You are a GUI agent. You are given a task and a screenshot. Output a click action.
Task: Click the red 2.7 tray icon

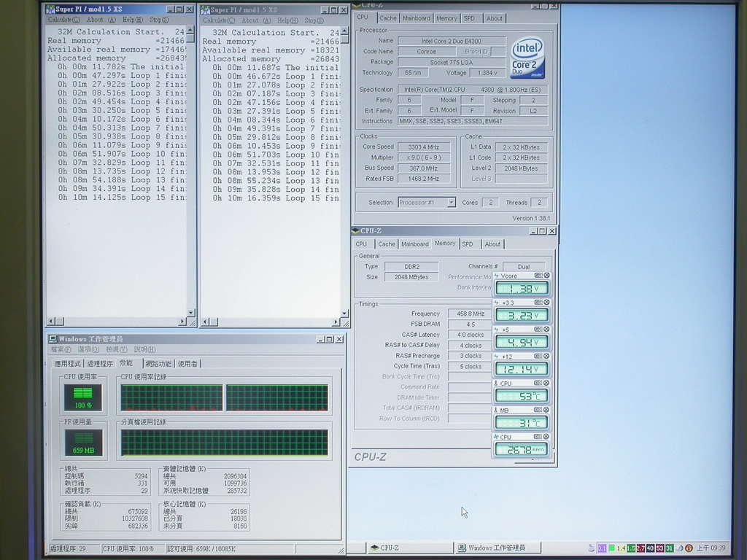tap(640, 548)
